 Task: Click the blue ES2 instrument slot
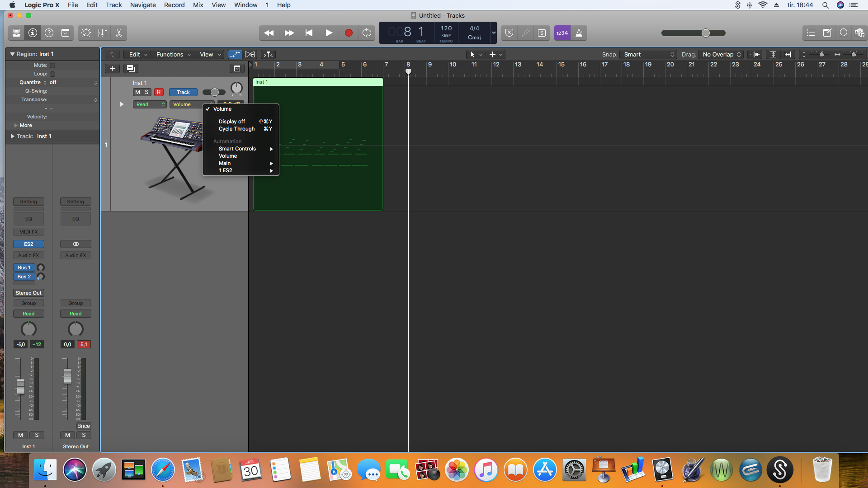[x=28, y=244]
